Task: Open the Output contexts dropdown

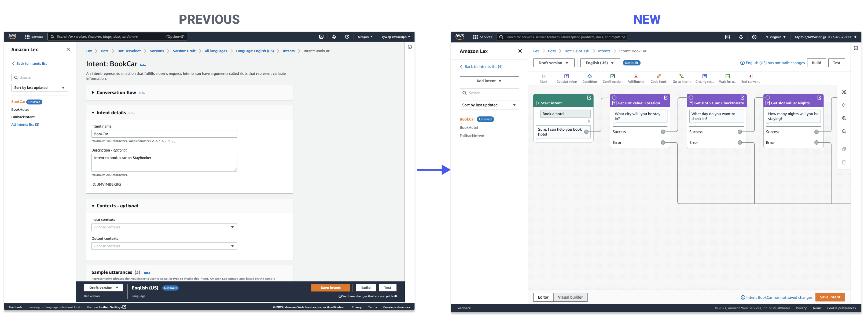Action: click(x=164, y=246)
